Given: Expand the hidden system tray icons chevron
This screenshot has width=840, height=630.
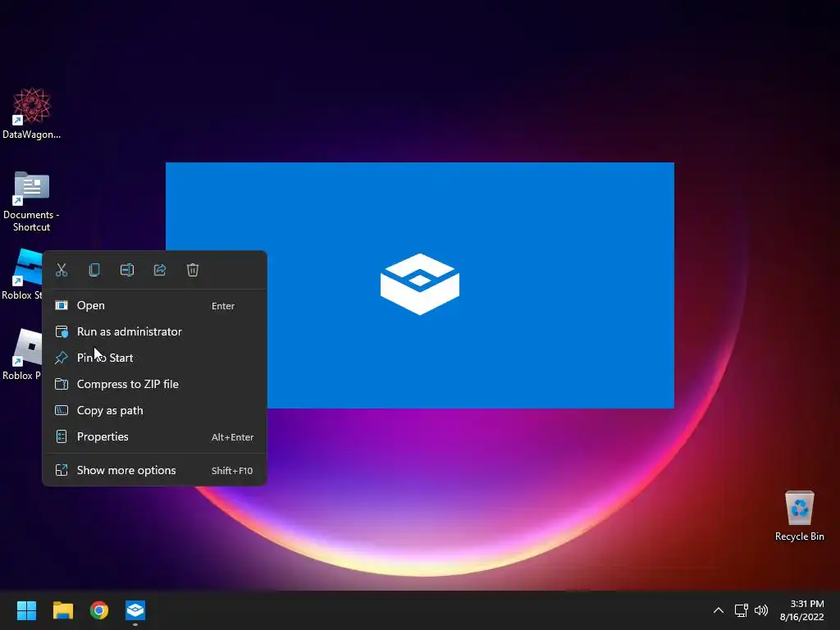Looking at the screenshot, I should [x=719, y=610].
